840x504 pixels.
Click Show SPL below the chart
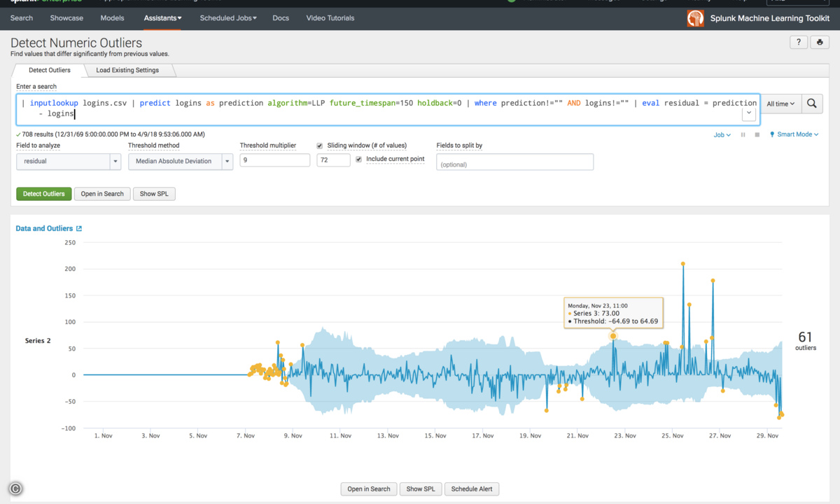(x=421, y=489)
